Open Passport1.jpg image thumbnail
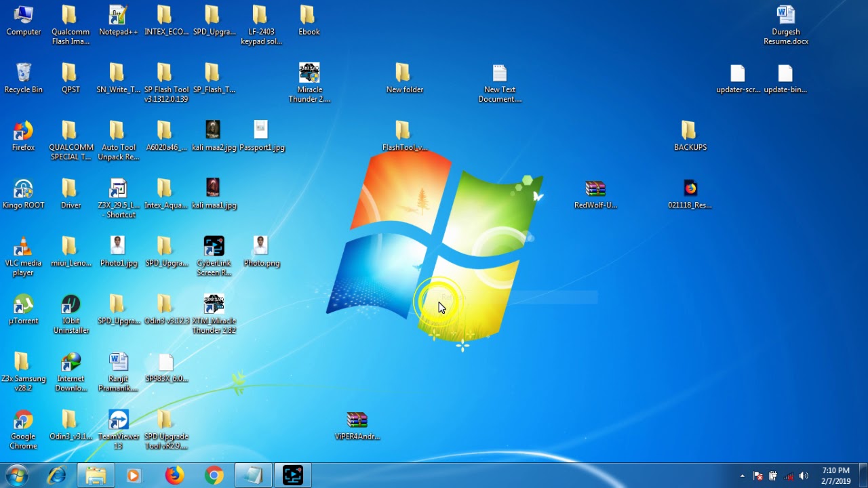This screenshot has width=868, height=488. point(261,136)
